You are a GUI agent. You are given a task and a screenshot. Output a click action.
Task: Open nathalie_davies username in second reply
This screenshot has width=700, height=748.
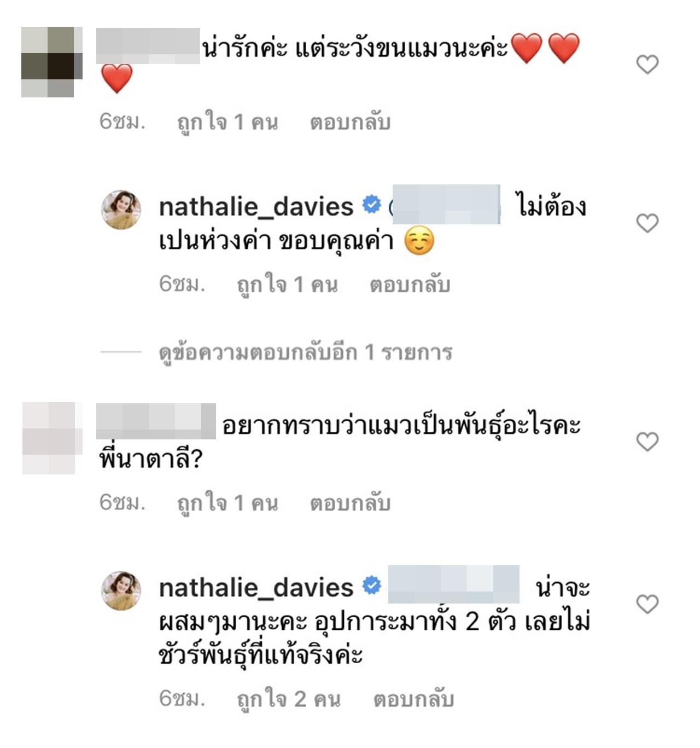(256, 588)
